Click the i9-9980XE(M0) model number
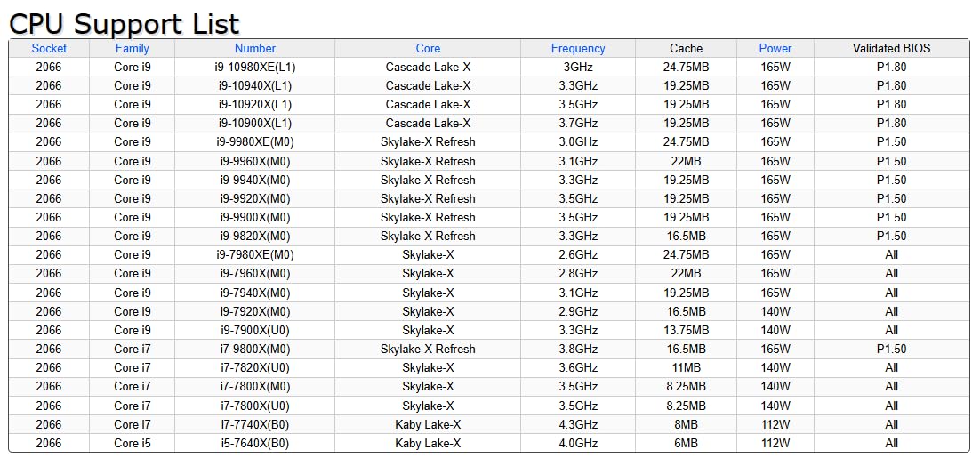 (x=255, y=141)
